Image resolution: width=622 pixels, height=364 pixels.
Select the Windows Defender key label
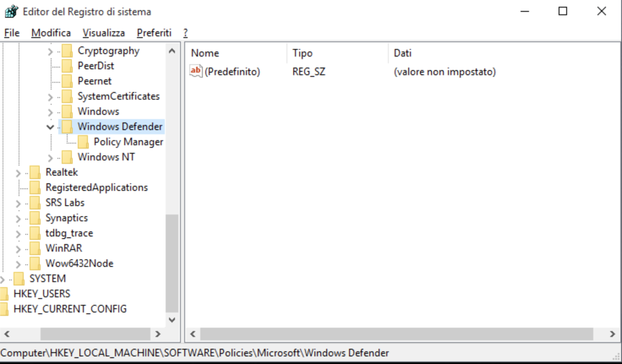pyautogui.click(x=120, y=126)
